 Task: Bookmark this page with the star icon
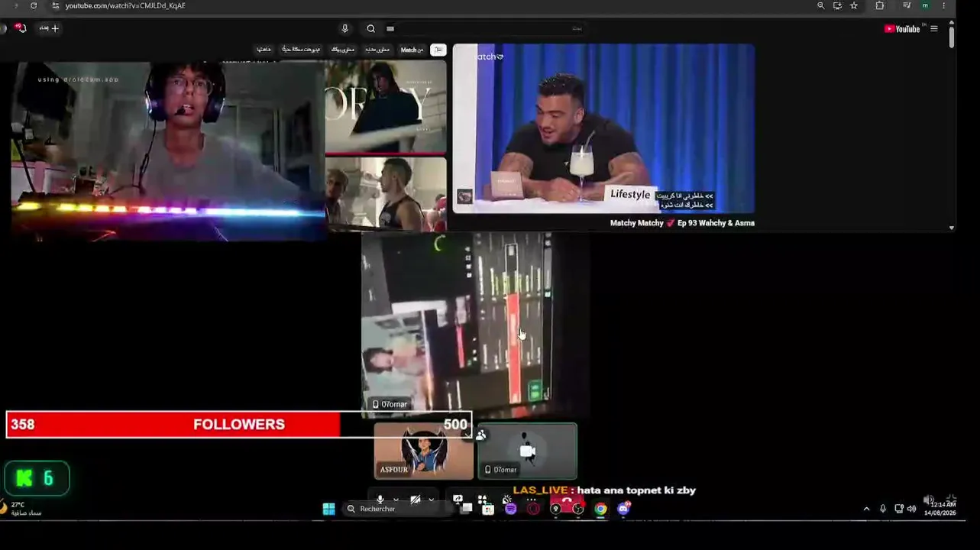(x=854, y=5)
